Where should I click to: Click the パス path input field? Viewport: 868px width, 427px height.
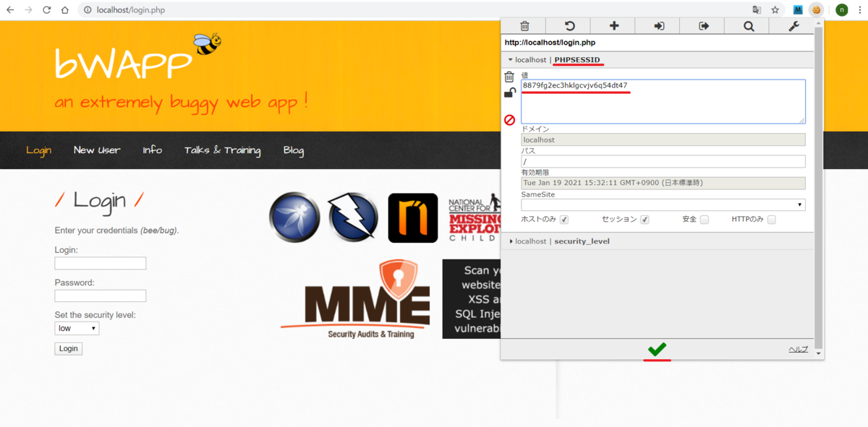coord(663,162)
